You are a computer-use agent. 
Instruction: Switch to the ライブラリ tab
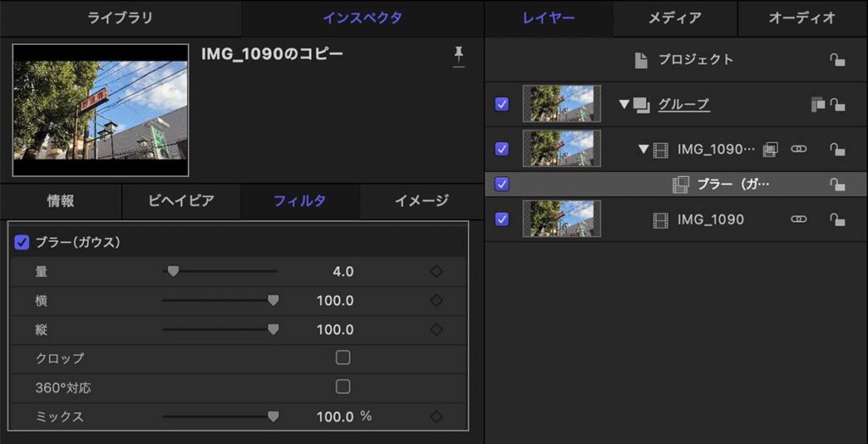[120, 18]
